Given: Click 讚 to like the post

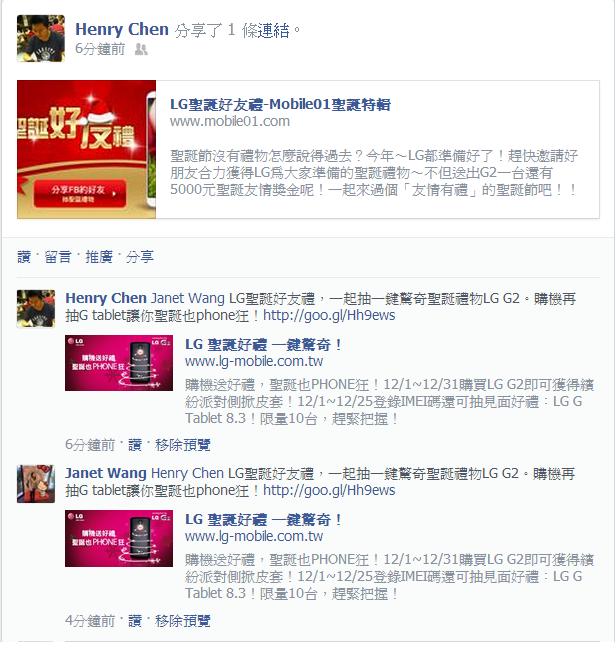Looking at the screenshot, I should coord(24,257).
